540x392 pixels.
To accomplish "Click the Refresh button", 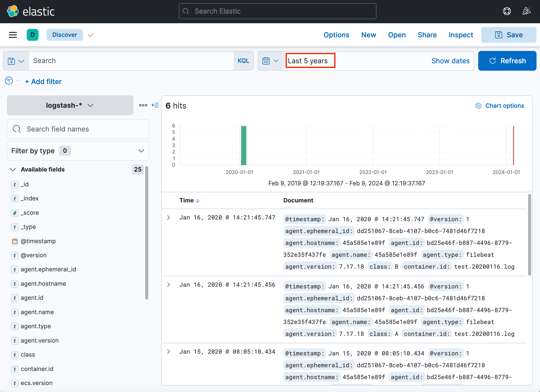I will pos(507,61).
